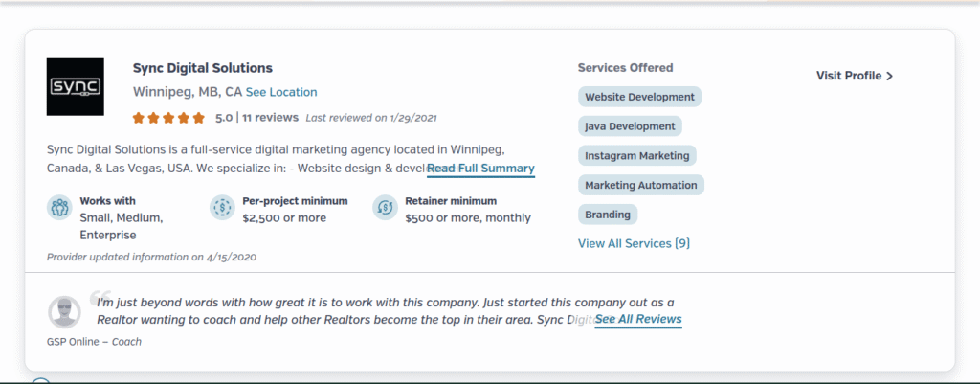Choose the Instagram Marketing service tag

tap(636, 155)
